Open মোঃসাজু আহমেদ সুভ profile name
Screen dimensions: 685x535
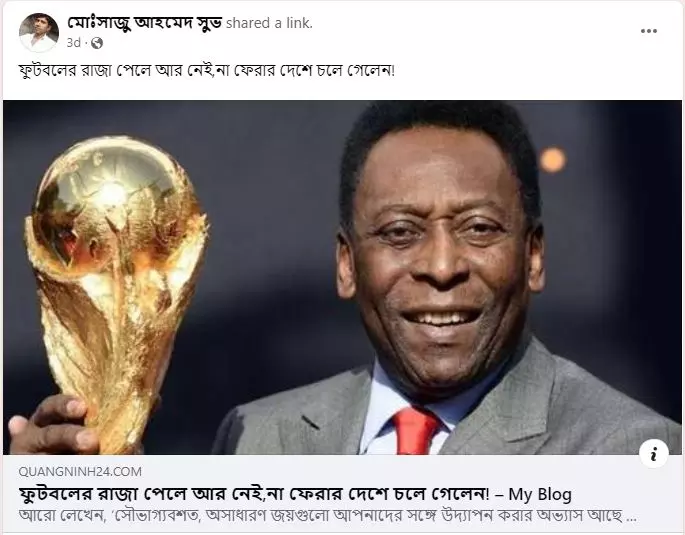tap(145, 22)
